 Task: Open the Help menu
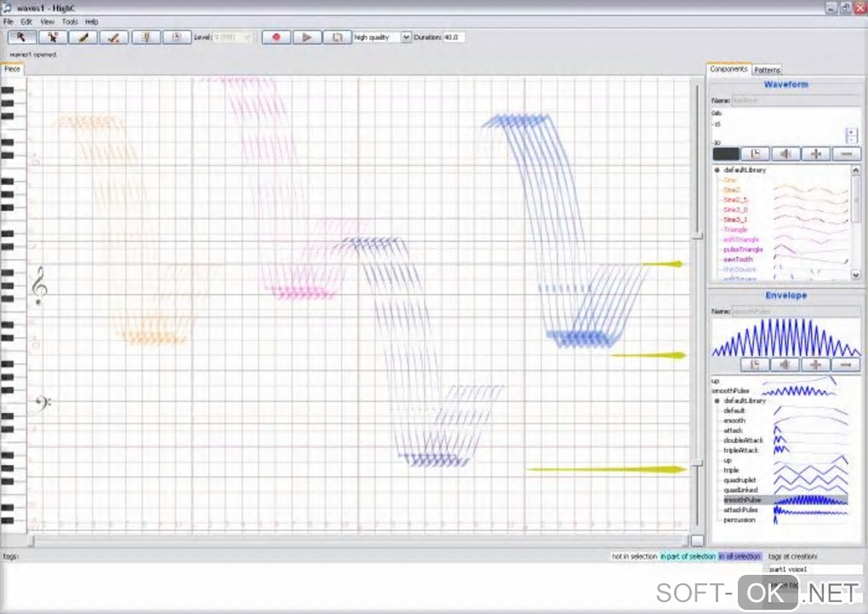(x=91, y=21)
